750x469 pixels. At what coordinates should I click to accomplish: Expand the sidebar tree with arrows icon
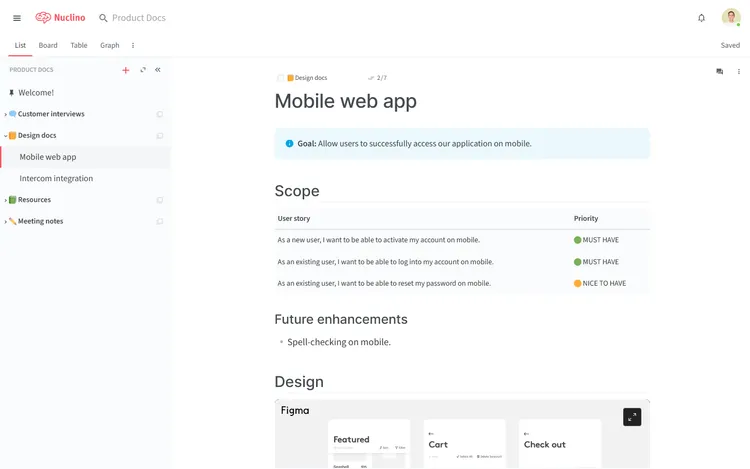click(x=143, y=70)
